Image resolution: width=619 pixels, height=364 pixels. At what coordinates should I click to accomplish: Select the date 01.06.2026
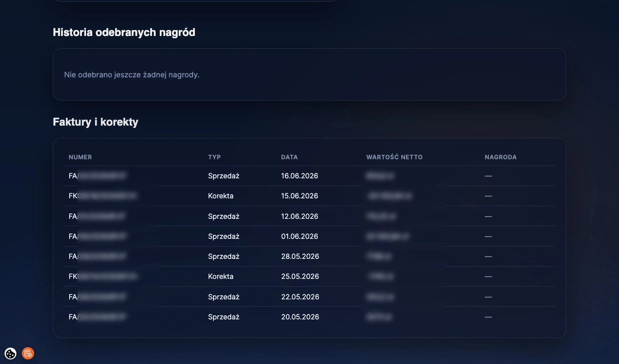tap(299, 236)
